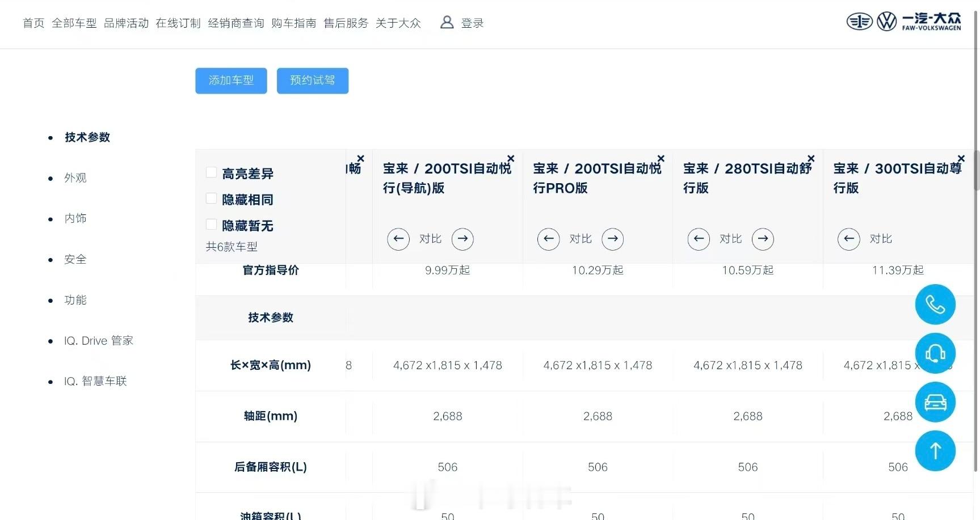Click the 11.39万起 price cell
The width and height of the screenshot is (980, 520).
(x=898, y=270)
